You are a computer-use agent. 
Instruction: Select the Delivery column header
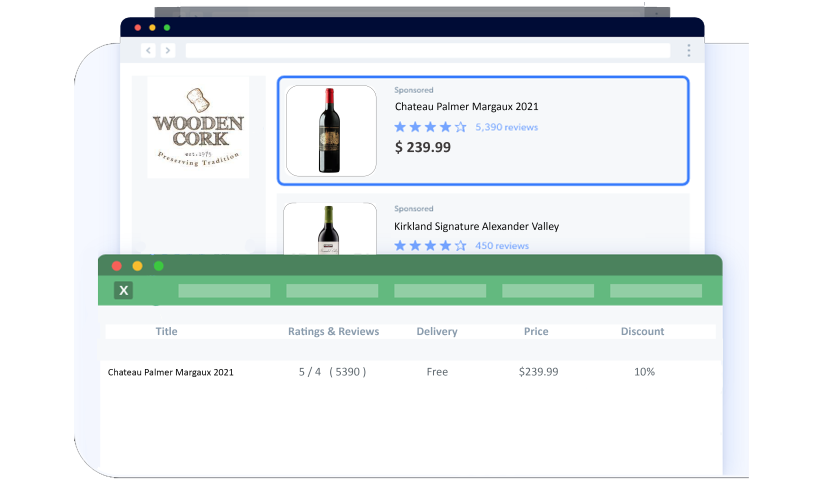pyautogui.click(x=437, y=332)
